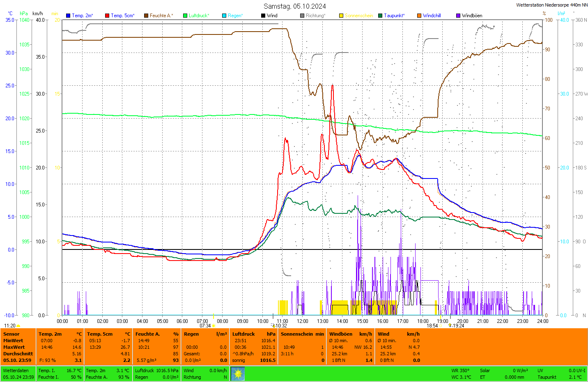Screen dimensions: 588x382
Task: Click the 07:34 sunrise marker
Action: tap(205, 326)
